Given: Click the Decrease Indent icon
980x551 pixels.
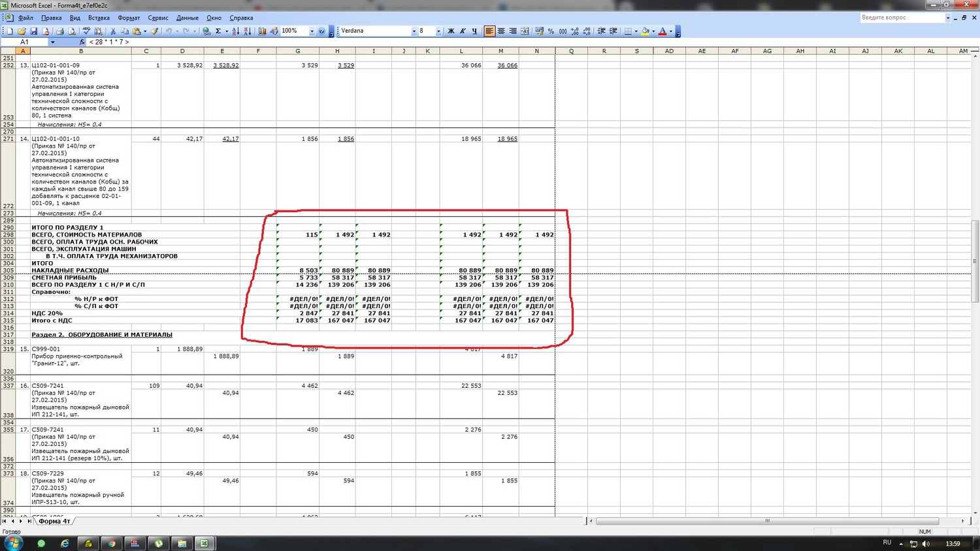Looking at the screenshot, I should pyautogui.click(x=601, y=31).
